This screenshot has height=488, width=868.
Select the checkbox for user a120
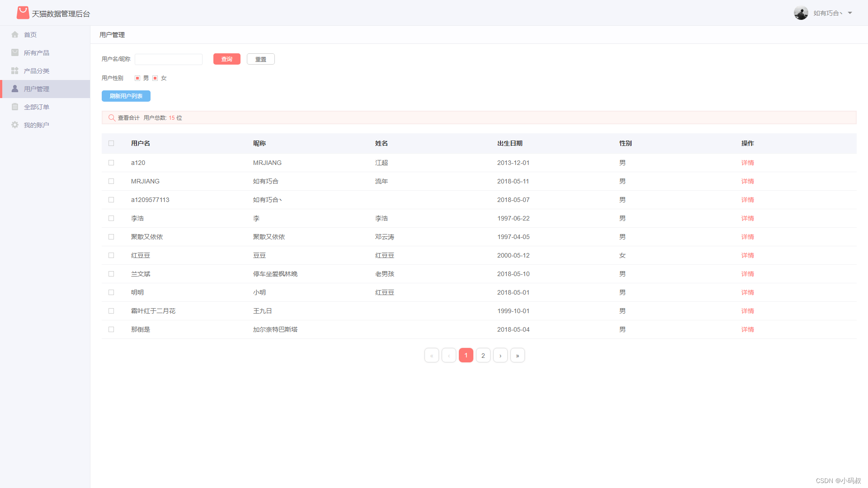111,163
